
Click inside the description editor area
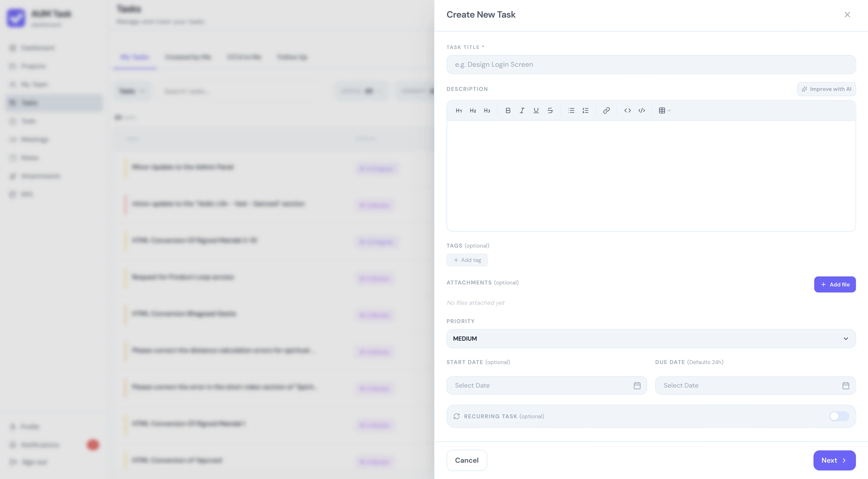coord(651,176)
